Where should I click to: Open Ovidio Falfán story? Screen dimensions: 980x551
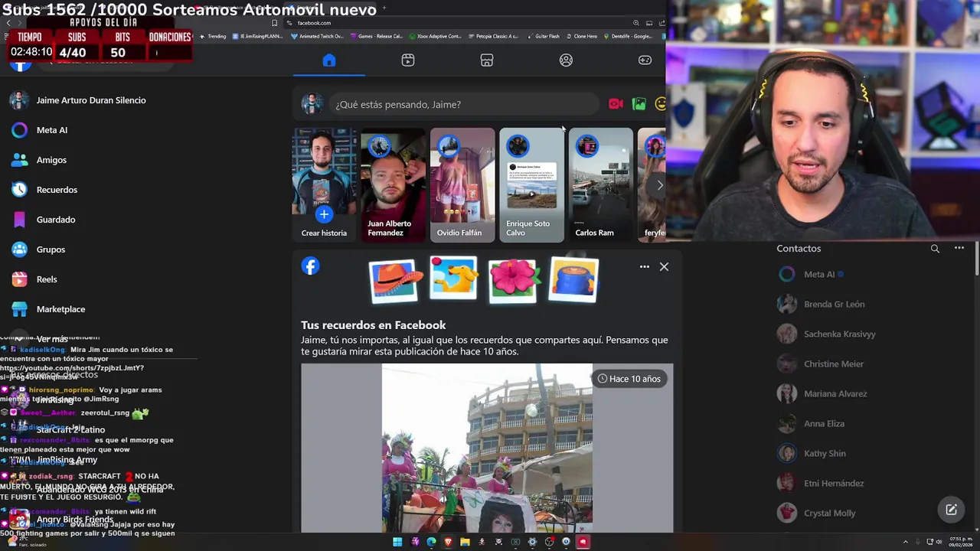tap(462, 185)
